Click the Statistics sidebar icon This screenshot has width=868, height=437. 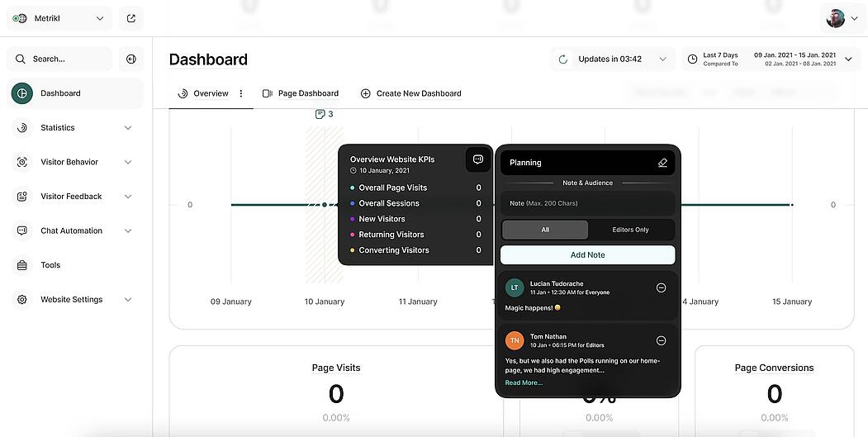coord(22,127)
